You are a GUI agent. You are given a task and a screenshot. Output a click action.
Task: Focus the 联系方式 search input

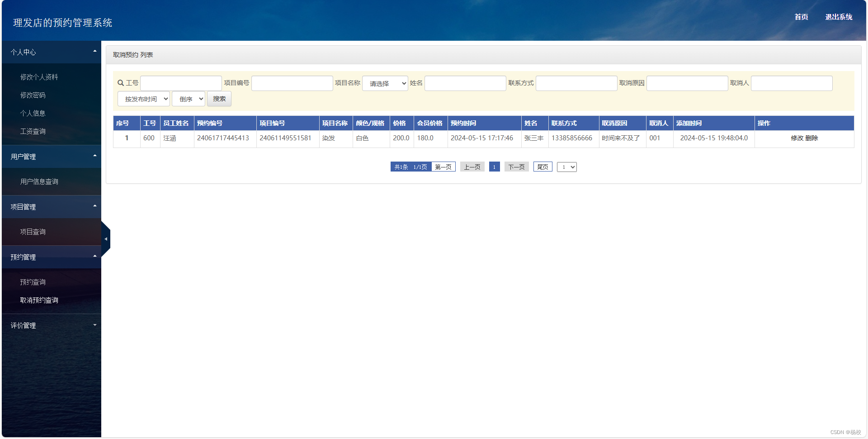coord(576,83)
